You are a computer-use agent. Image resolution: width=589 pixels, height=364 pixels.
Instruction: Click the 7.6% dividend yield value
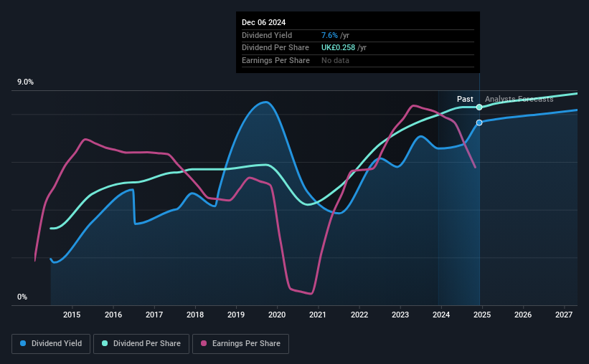tap(329, 35)
